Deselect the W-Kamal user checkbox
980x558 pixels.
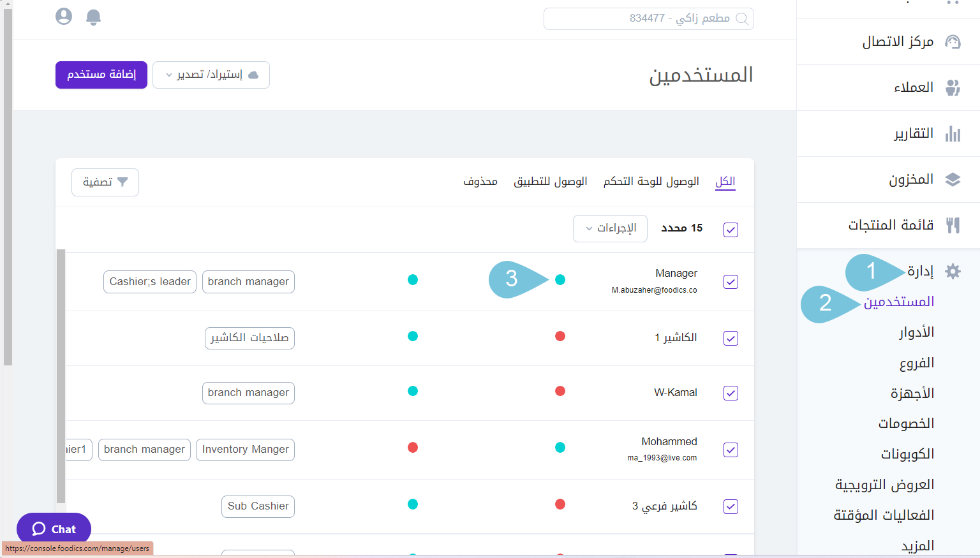pyautogui.click(x=731, y=393)
